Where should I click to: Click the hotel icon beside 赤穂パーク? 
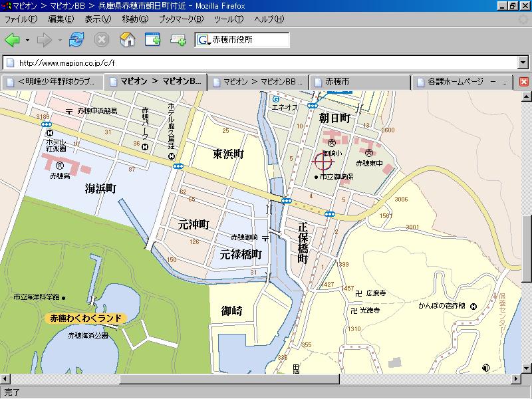pyautogui.click(x=145, y=147)
